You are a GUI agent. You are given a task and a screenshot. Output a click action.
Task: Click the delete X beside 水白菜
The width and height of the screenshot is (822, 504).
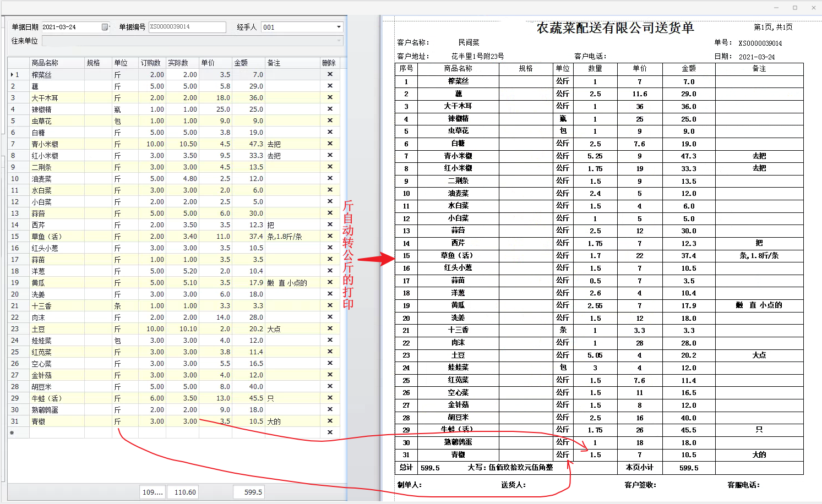[x=330, y=190]
